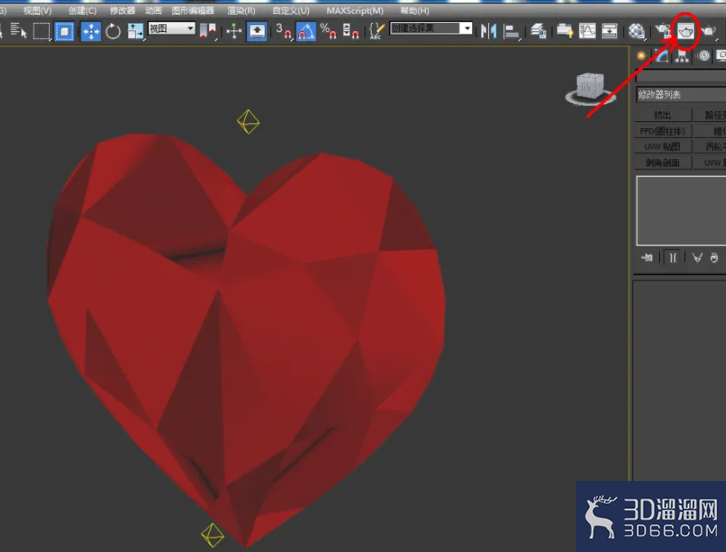Open the Hierarchy panel tab icon
The height and width of the screenshot is (552, 726).
682,56
